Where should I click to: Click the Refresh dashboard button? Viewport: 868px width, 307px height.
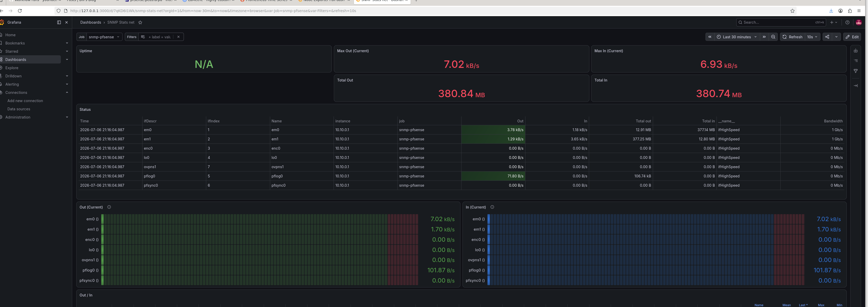pos(792,37)
